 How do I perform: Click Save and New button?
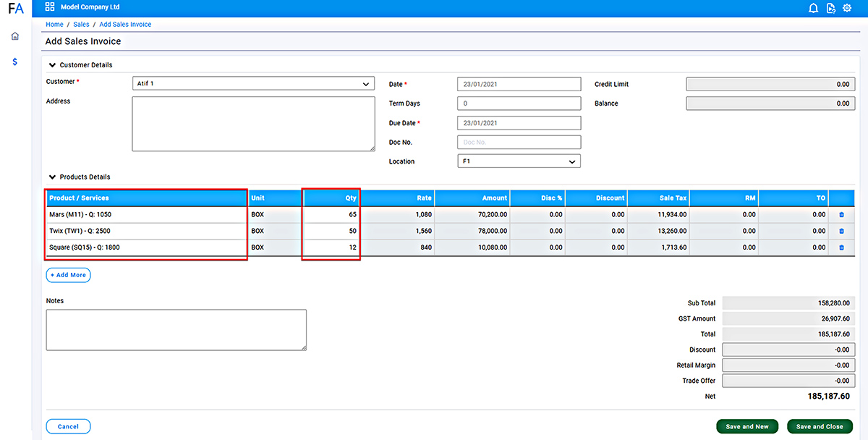[747, 426]
